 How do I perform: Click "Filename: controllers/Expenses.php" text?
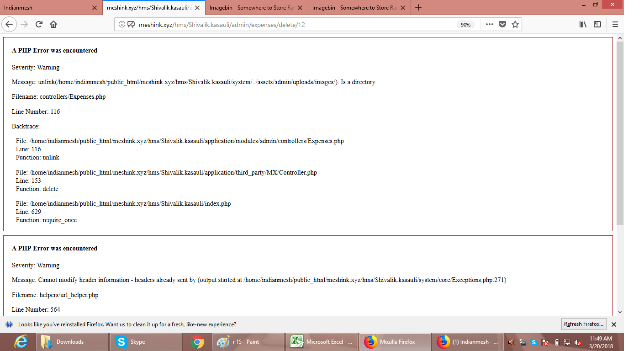[58, 97]
